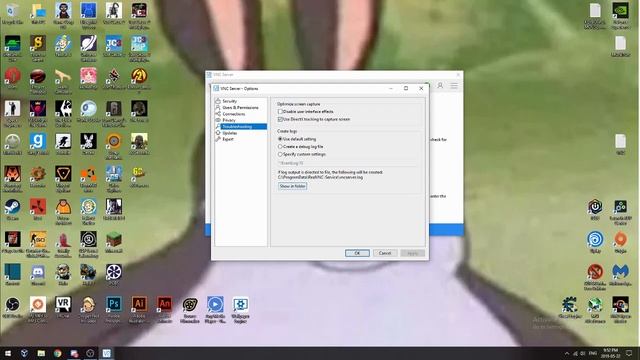Select the Fallout Shelter desktop icon
640x360 pixels.
click(88, 211)
